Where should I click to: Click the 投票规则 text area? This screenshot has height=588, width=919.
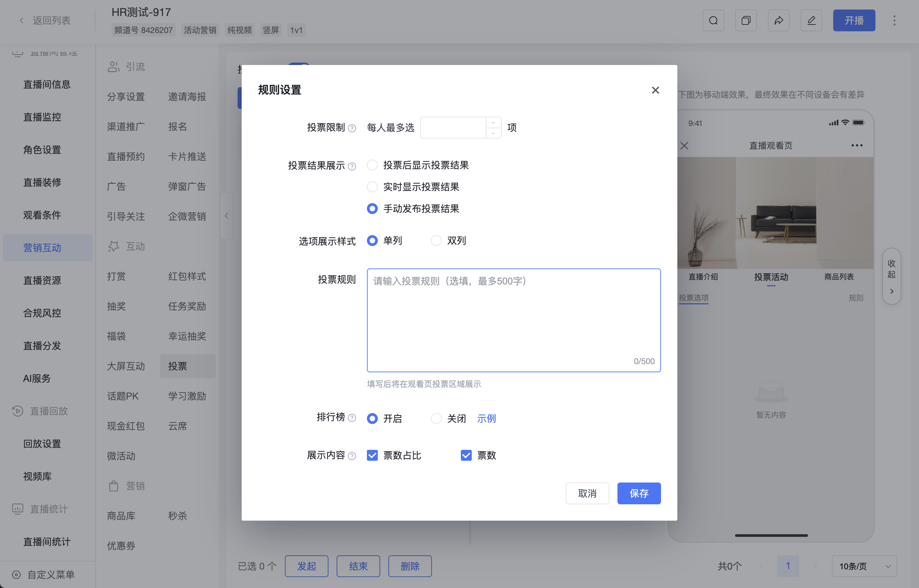514,320
